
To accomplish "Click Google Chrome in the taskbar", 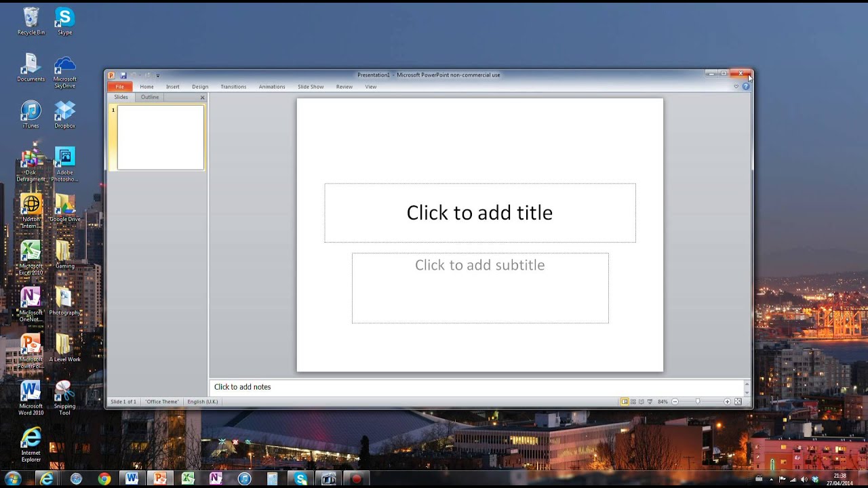I will 104,479.
